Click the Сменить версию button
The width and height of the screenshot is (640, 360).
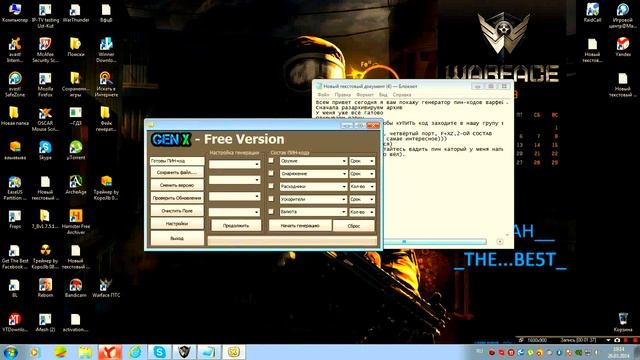point(177,185)
